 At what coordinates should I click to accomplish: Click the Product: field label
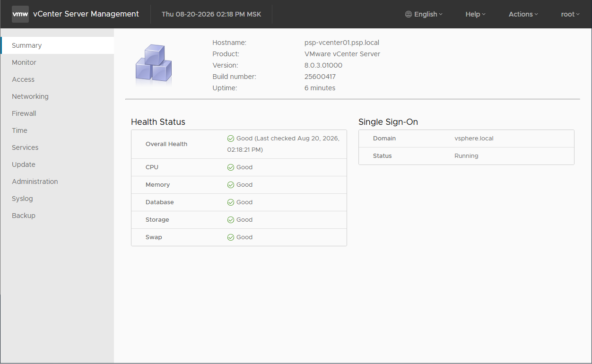click(226, 54)
